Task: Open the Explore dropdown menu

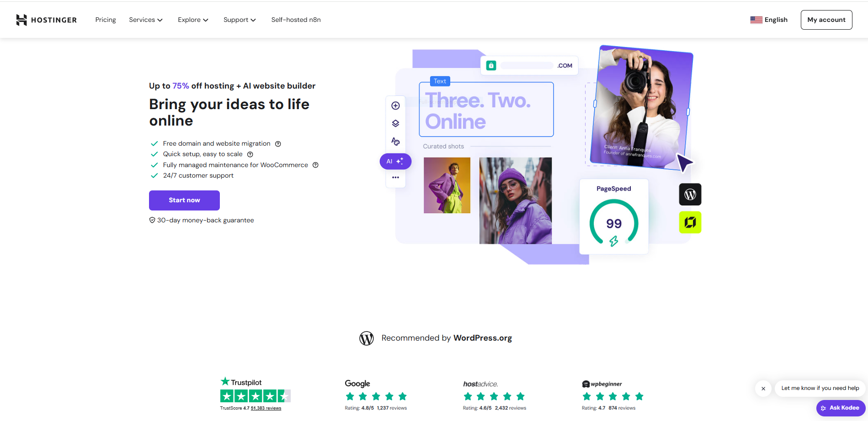Action: coord(193,20)
